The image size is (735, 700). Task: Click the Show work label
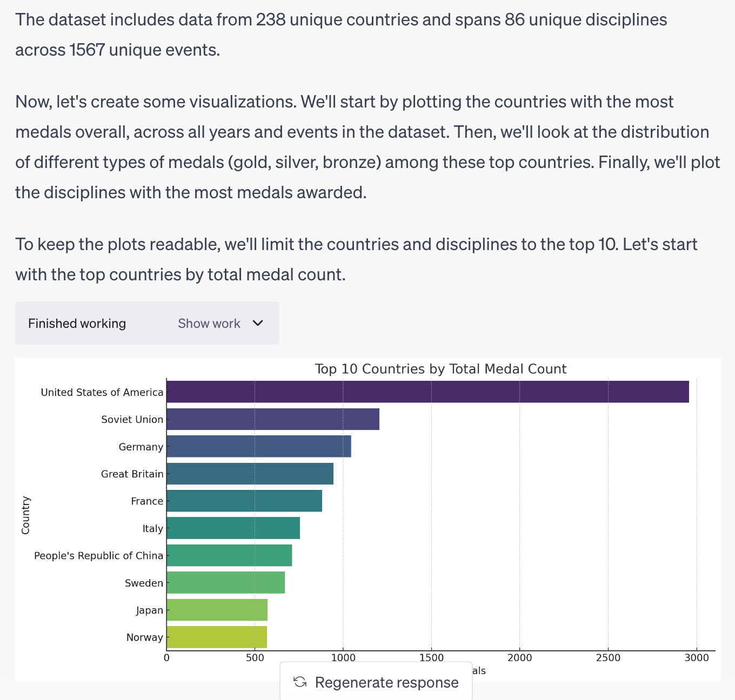coord(209,323)
